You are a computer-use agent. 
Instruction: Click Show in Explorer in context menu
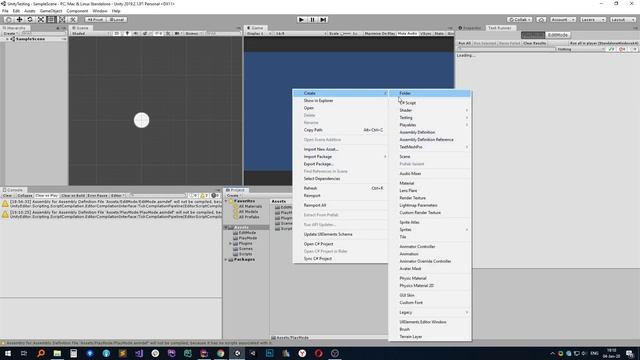pyautogui.click(x=340, y=101)
